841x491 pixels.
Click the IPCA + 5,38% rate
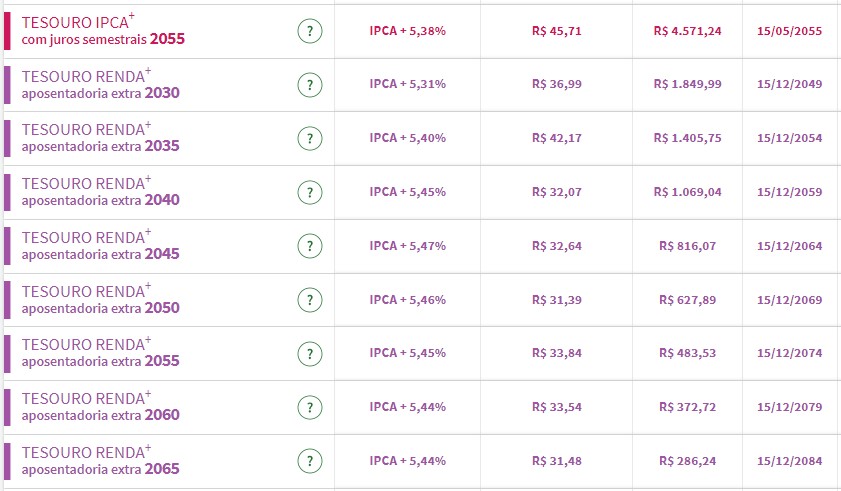tap(407, 31)
